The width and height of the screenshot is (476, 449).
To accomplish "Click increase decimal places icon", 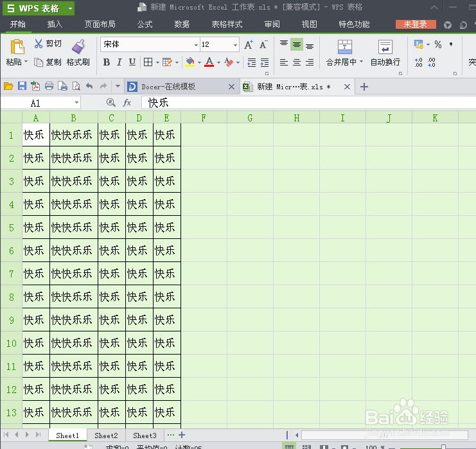I will (x=418, y=62).
